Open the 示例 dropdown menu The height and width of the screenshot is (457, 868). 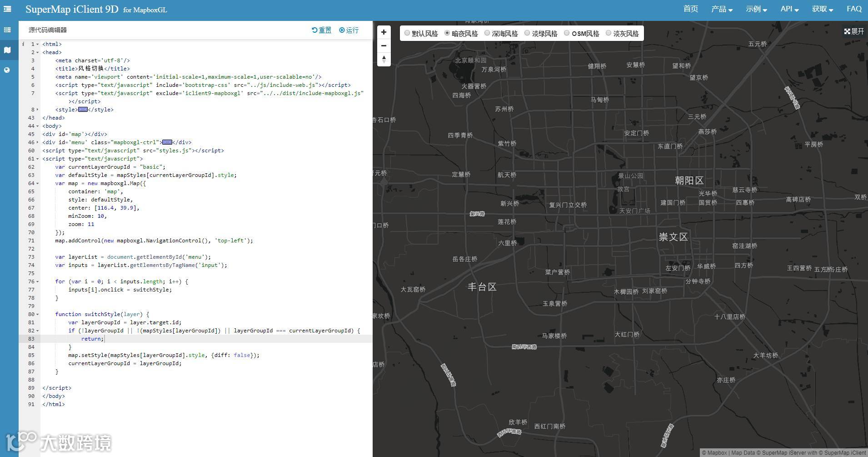click(x=756, y=9)
